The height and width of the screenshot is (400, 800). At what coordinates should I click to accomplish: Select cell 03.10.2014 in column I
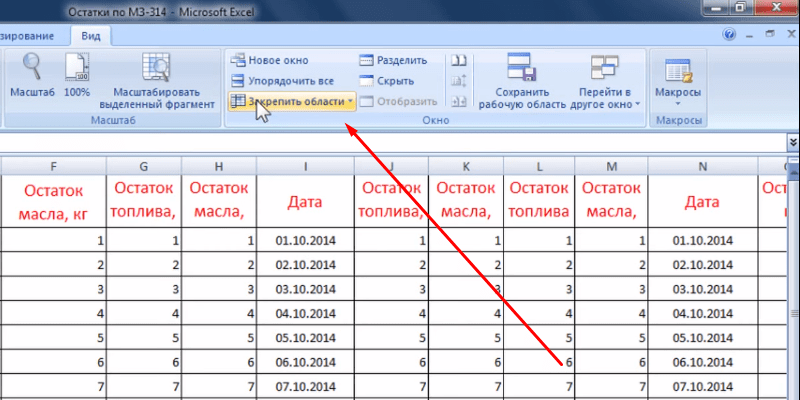pos(305,289)
